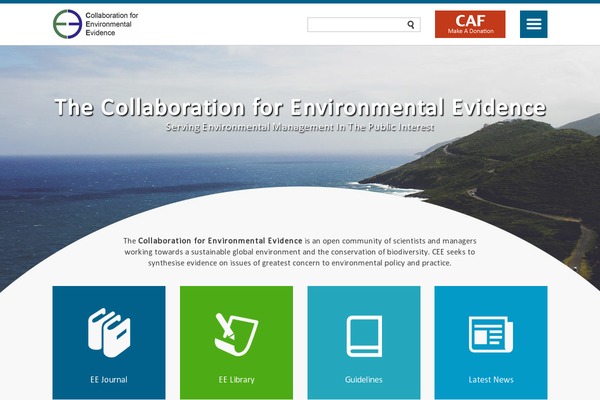Open the EE Journal label link
Screen dimensions: 600x400
point(109,380)
